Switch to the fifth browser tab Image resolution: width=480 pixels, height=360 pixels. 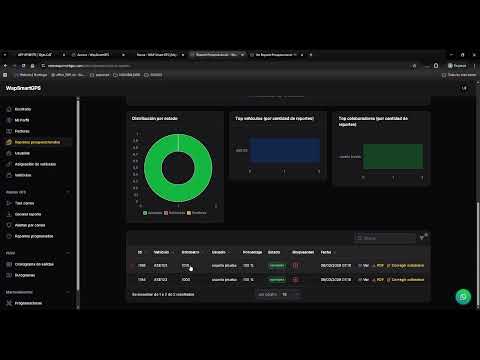pyautogui.click(x=277, y=55)
